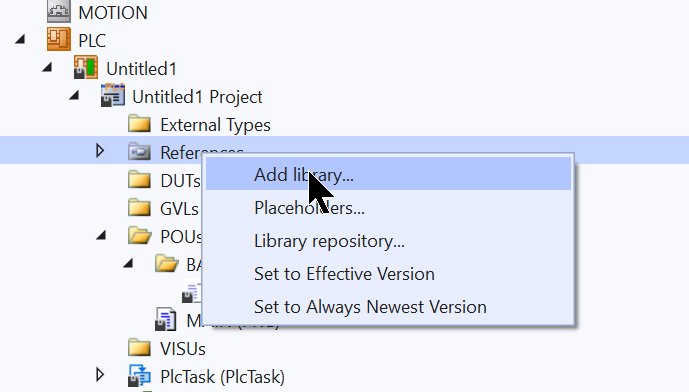This screenshot has height=392, width=689.
Task: Click the External Types folder icon
Action: (139, 124)
